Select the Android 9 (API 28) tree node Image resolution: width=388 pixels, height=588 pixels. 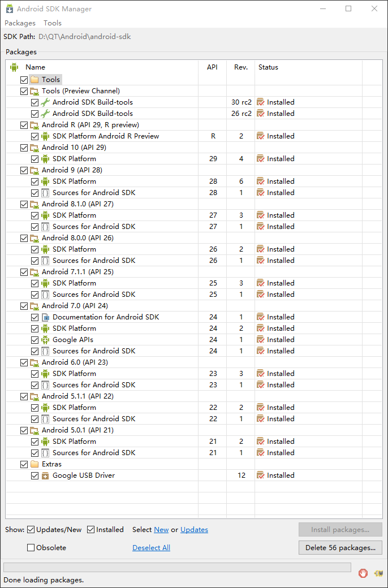72,170
